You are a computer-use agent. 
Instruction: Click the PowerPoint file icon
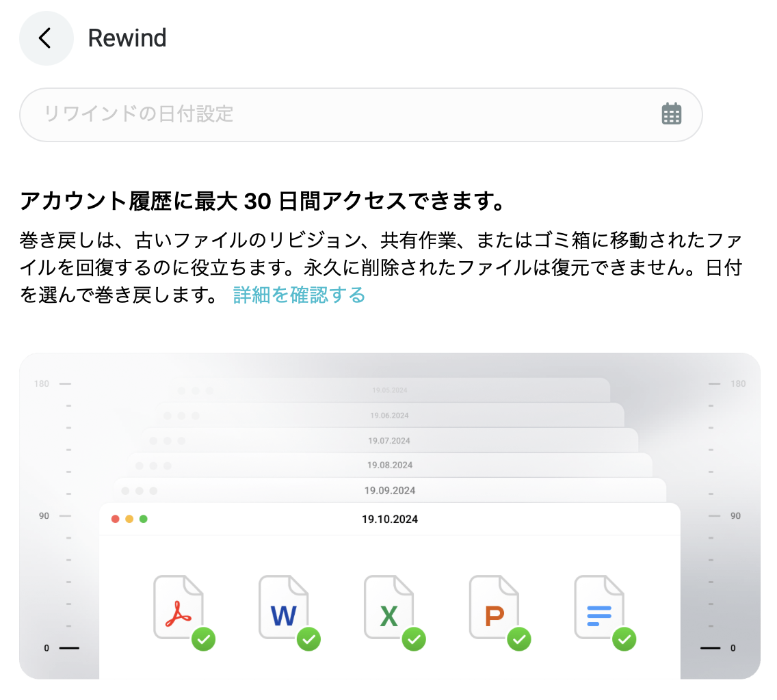(x=494, y=607)
